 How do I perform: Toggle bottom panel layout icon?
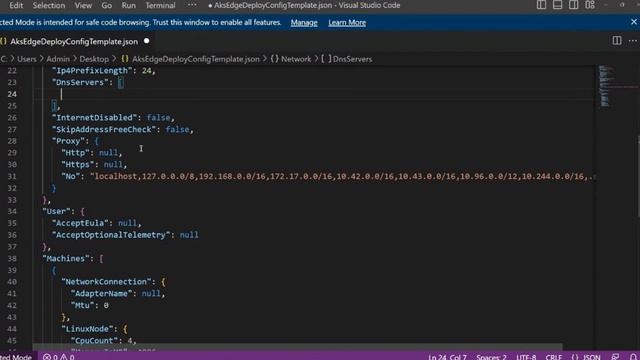pyautogui.click(x=557, y=5)
